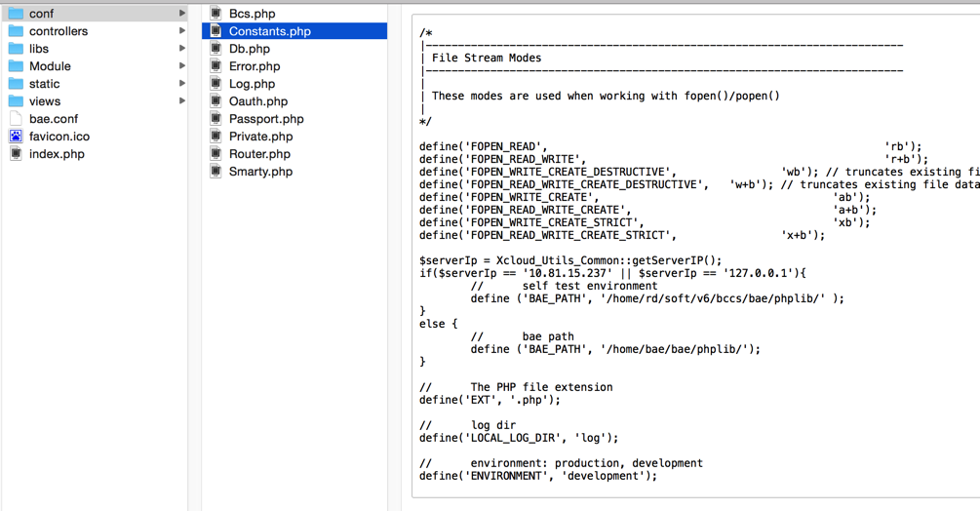The width and height of the screenshot is (980, 511).
Task: Click the Constants.php code preview pane
Action: [x=695, y=256]
